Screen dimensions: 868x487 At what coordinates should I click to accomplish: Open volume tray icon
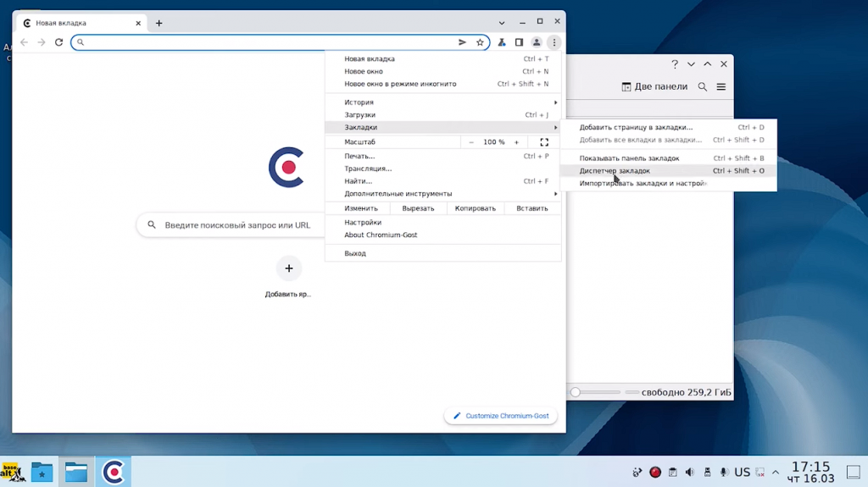(x=690, y=472)
